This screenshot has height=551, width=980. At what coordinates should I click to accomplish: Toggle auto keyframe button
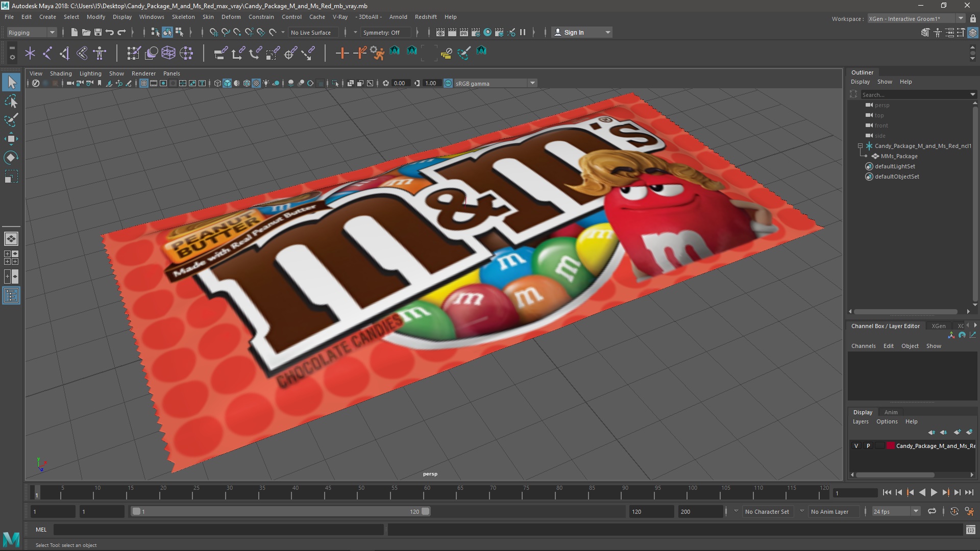tap(954, 511)
